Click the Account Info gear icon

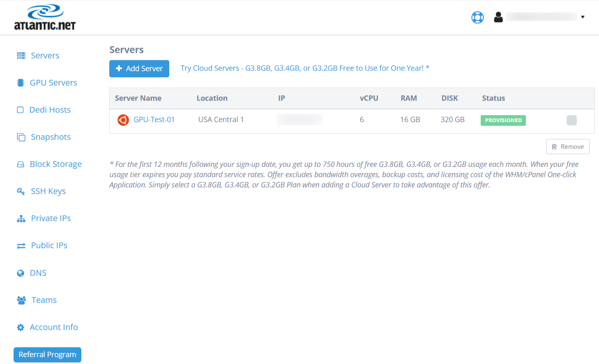click(x=21, y=327)
